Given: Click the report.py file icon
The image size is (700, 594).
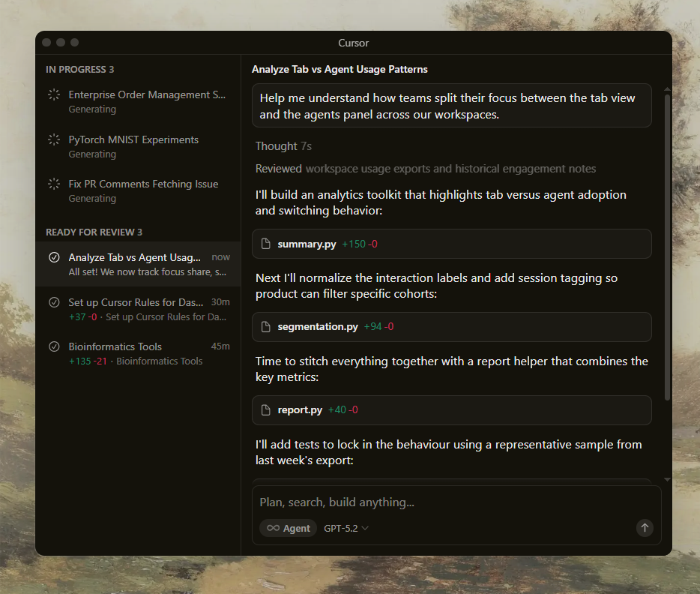Looking at the screenshot, I should point(265,410).
